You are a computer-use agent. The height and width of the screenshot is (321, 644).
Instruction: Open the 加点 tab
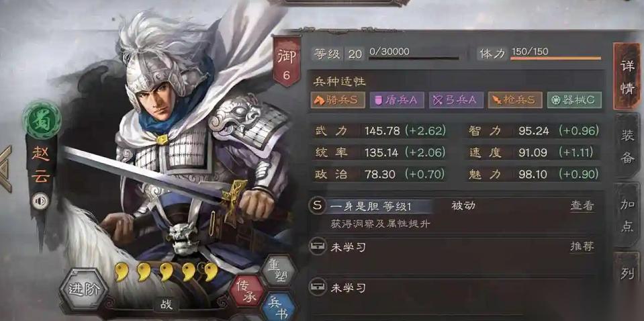point(627,215)
